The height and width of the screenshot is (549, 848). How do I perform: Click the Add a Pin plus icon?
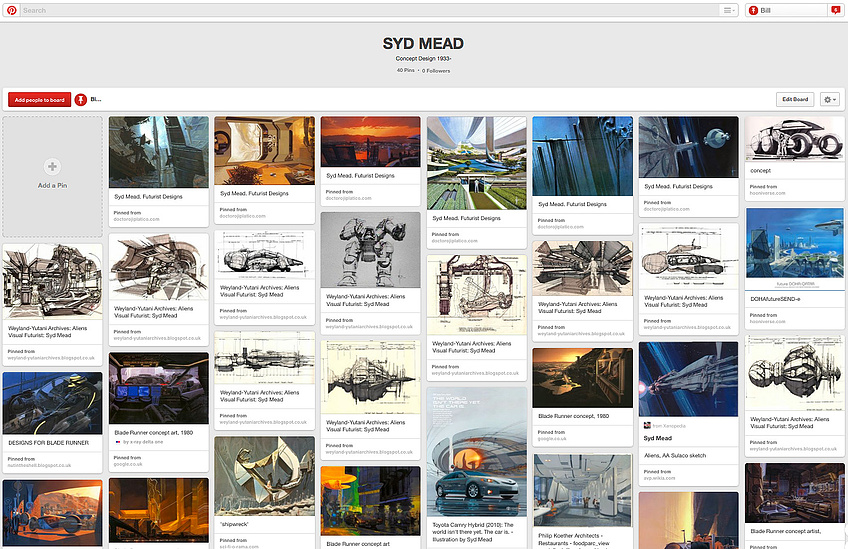52,167
